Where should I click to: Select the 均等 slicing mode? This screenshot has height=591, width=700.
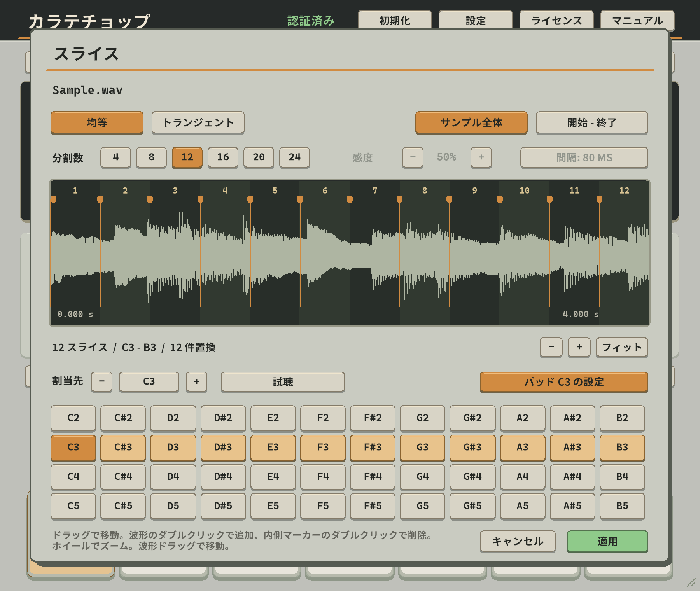(97, 122)
